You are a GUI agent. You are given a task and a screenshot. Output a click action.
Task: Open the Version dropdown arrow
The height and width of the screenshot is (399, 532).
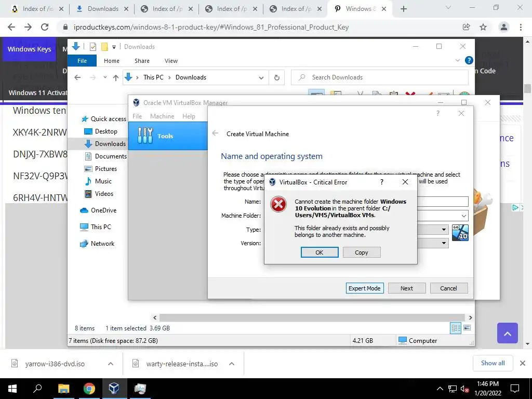coord(444,243)
